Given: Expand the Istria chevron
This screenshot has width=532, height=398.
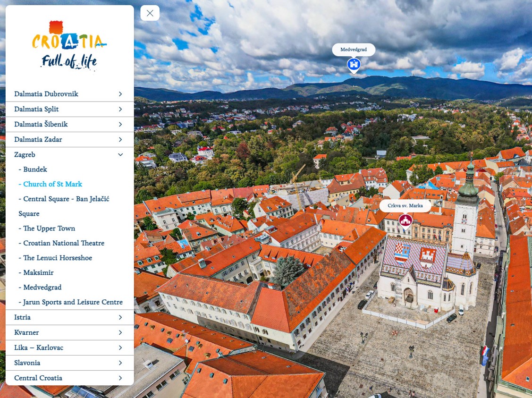Looking at the screenshot, I should (120, 317).
